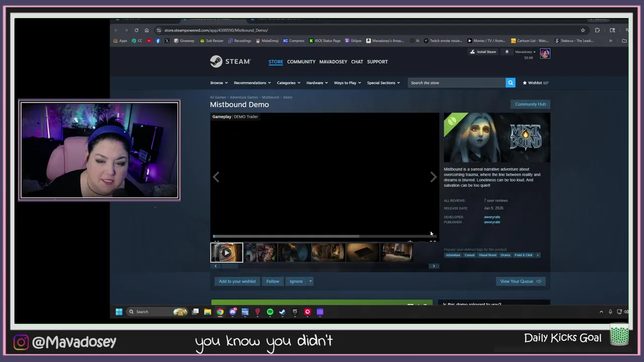Reload the page with browser refresh icon
The width and height of the screenshot is (644, 362).
[136, 30]
